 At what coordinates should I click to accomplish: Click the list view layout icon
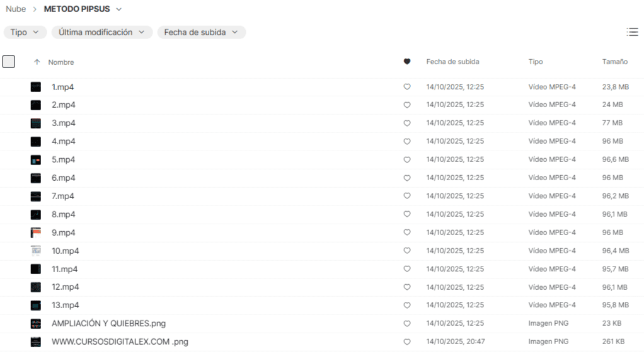[632, 32]
